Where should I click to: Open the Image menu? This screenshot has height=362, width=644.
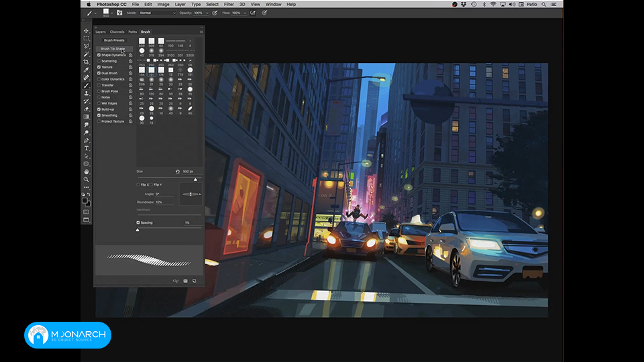point(163,4)
